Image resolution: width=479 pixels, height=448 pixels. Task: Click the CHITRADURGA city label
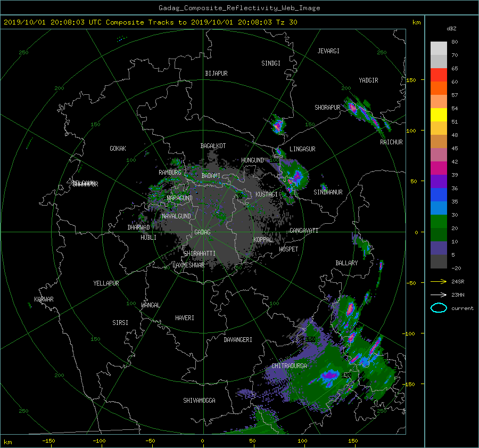289,366
